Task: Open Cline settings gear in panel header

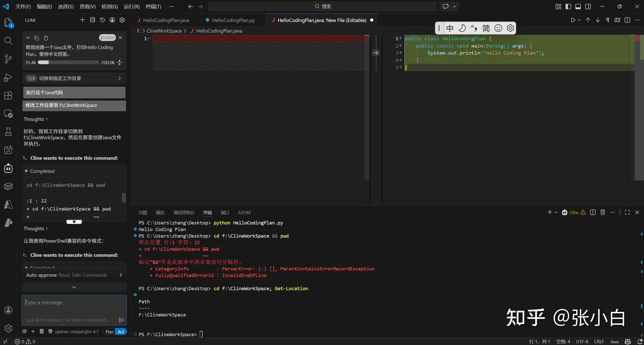Action: (122, 20)
